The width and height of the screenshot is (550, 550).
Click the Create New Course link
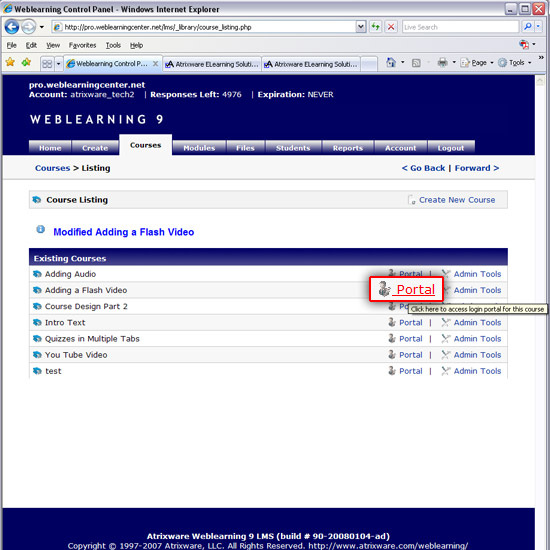tap(457, 200)
